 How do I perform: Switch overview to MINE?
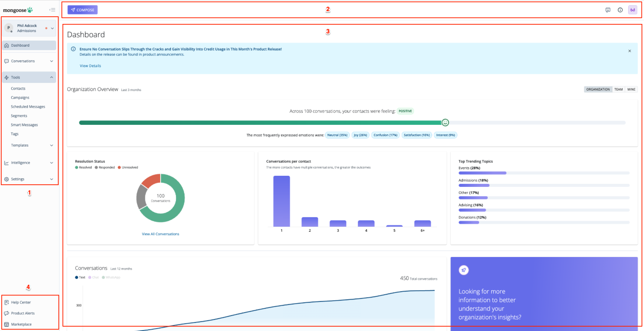[x=631, y=89]
